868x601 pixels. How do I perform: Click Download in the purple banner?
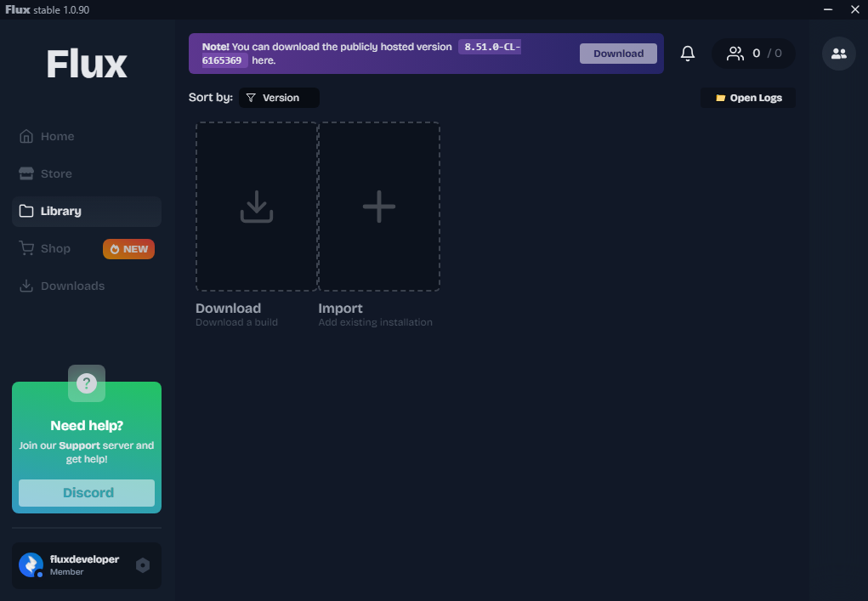tap(618, 54)
